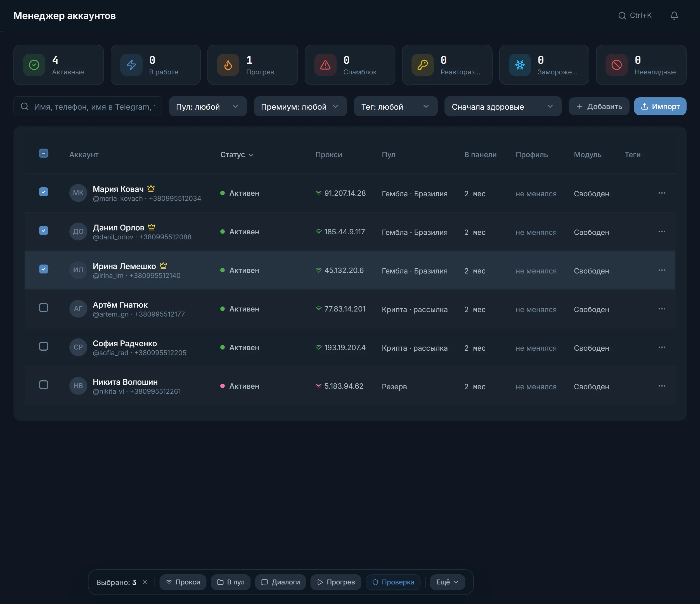
Task: Uncheck Ирина Лемешко row checkbox
Action: (x=44, y=269)
